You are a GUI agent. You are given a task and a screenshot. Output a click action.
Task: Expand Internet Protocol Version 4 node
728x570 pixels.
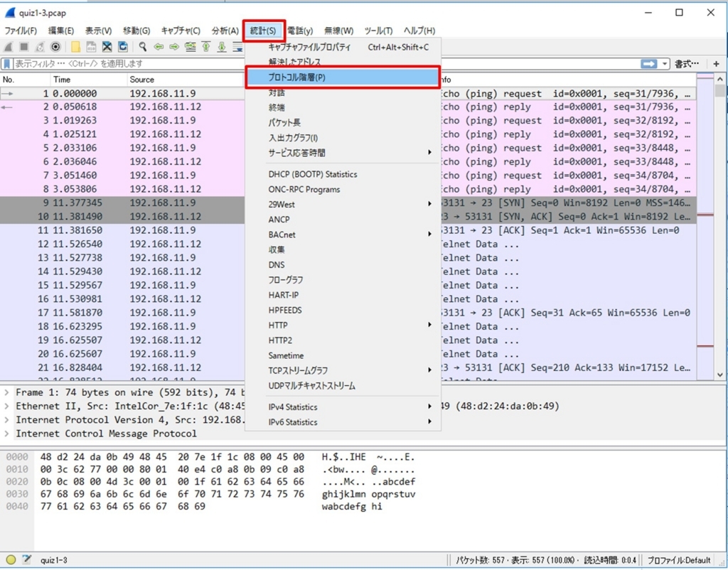(x=6, y=420)
